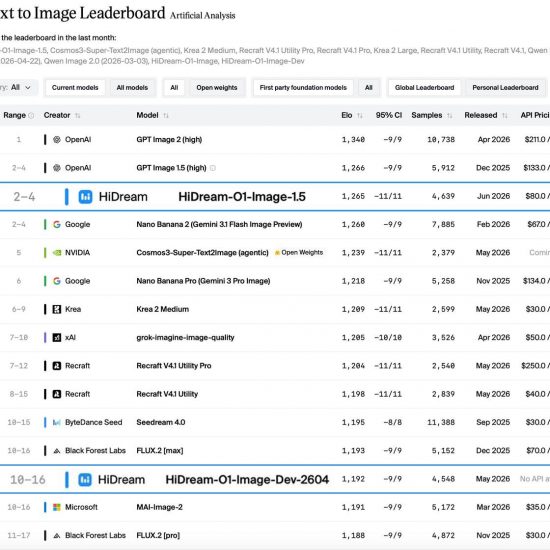
Task: Switch to Global Leaderboard tab
Action: [x=424, y=88]
